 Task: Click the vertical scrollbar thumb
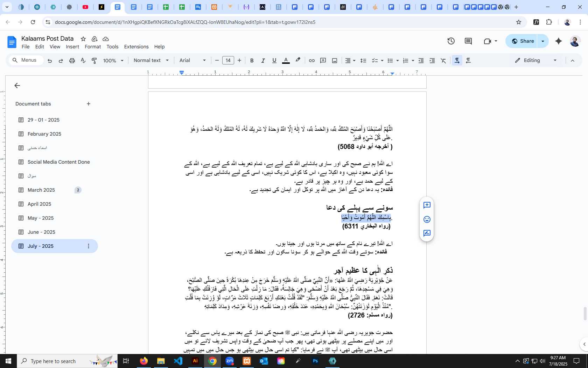[584, 313]
